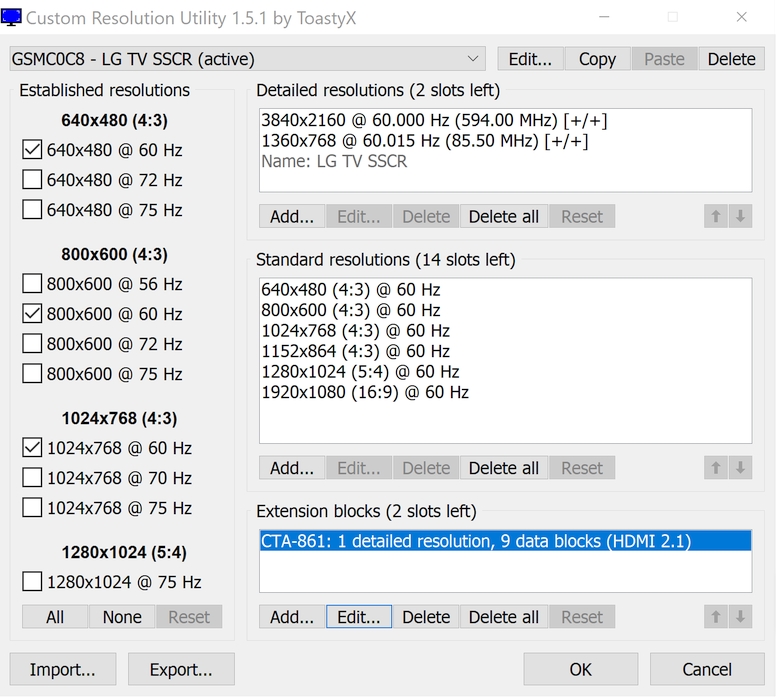Image resolution: width=776 pixels, height=697 pixels.
Task: Click the Export... button
Action: pos(181,669)
